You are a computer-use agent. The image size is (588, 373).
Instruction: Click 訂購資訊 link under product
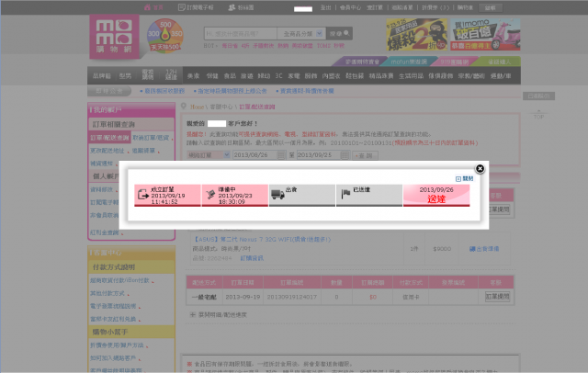pyautogui.click(x=252, y=258)
